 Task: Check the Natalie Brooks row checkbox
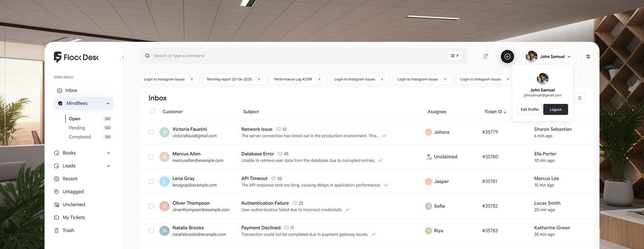[151, 231]
